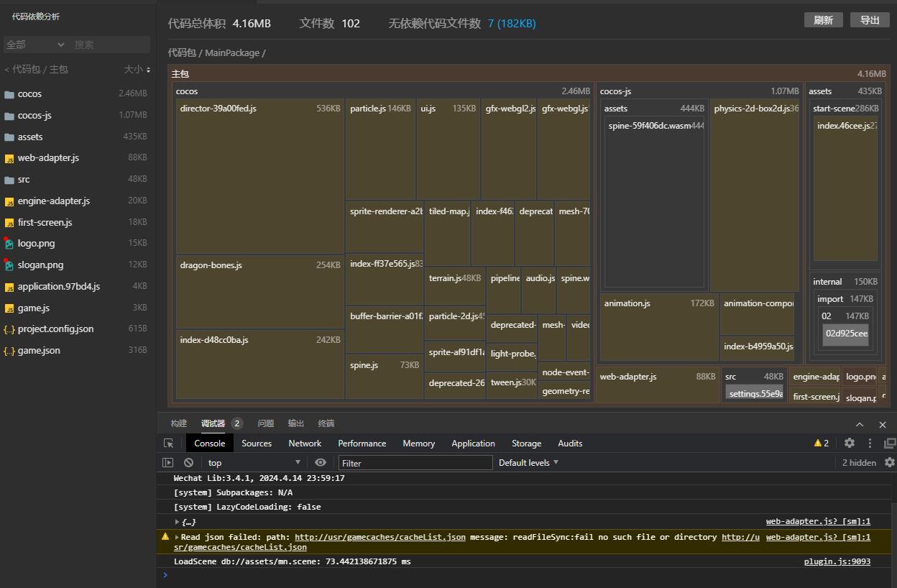Open the Default levels dropdown
Image resolution: width=897 pixels, height=588 pixels.
pyautogui.click(x=528, y=463)
